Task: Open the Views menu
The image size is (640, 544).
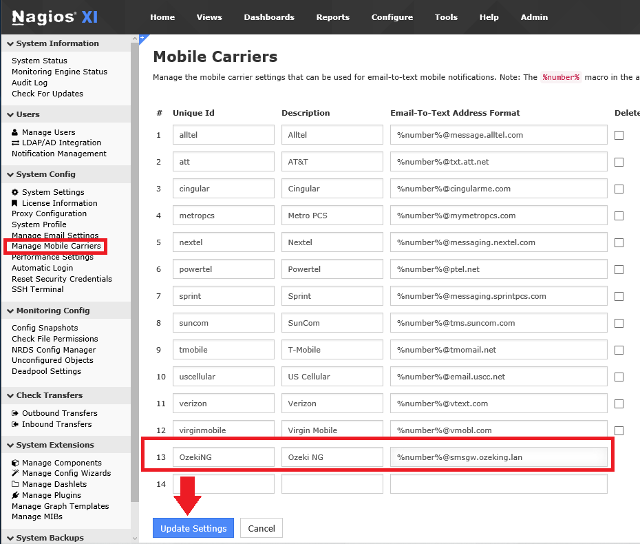Action: click(x=209, y=17)
